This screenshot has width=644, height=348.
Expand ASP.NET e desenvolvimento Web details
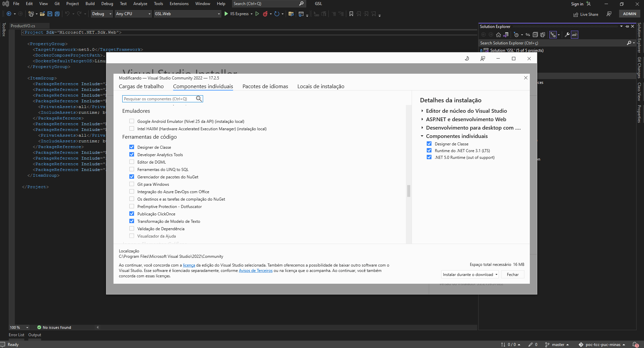(422, 119)
